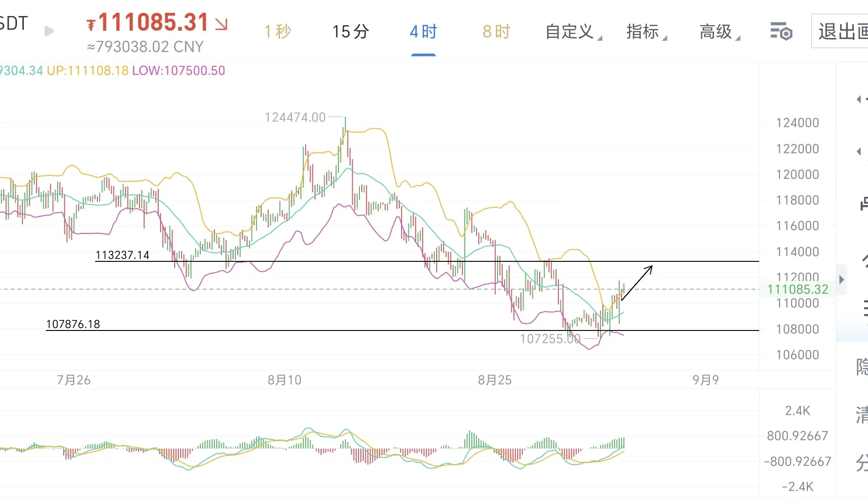The width and height of the screenshot is (868, 498).
Task: Open the 高级 advanced dropdown
Action: pyautogui.click(x=719, y=32)
